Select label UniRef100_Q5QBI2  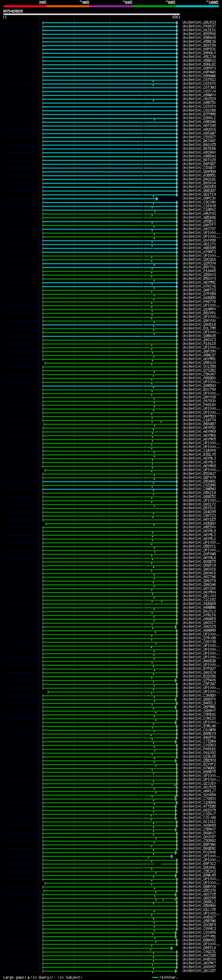coord(199,221)
